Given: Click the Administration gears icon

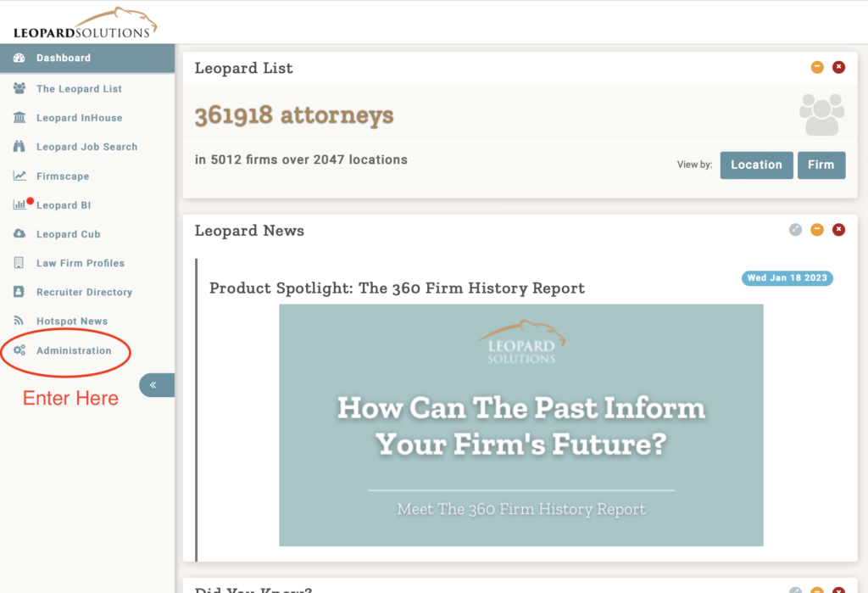Looking at the screenshot, I should [19, 350].
